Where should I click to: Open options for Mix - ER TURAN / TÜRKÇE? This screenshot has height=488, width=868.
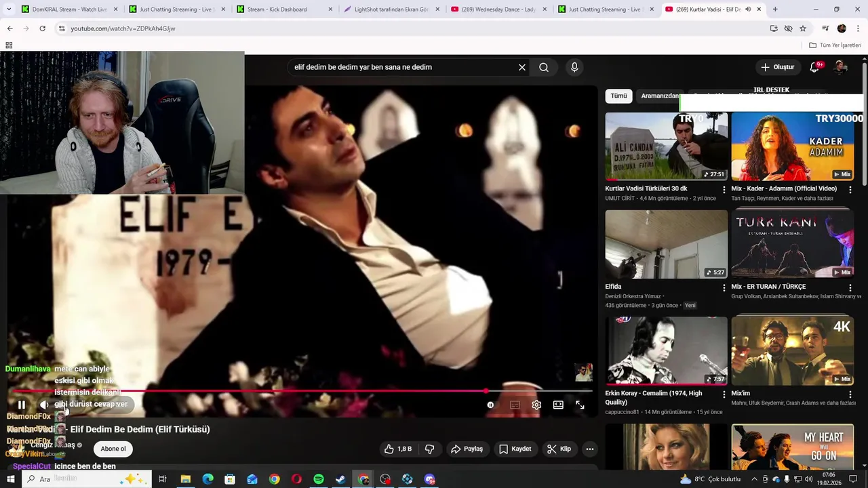point(850,287)
